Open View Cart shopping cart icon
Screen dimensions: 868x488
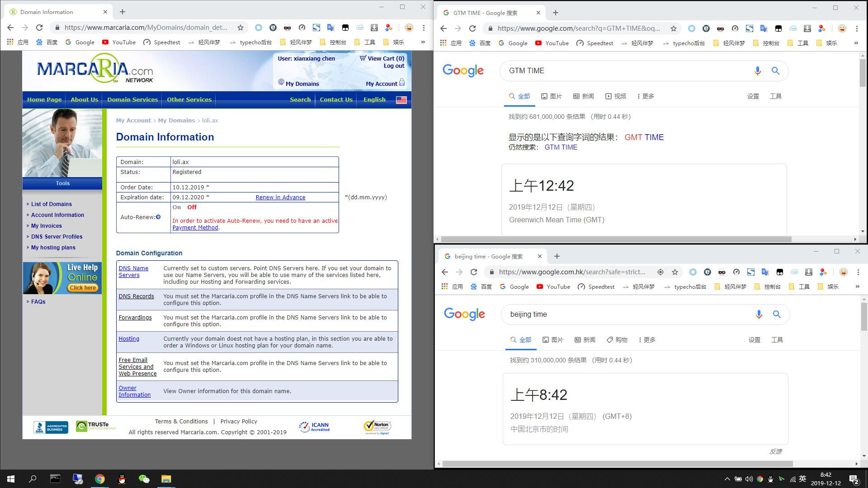(363, 58)
